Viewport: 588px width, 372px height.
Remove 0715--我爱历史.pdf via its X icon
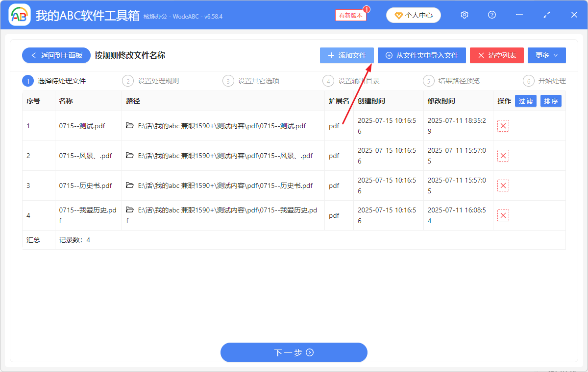[x=503, y=215]
